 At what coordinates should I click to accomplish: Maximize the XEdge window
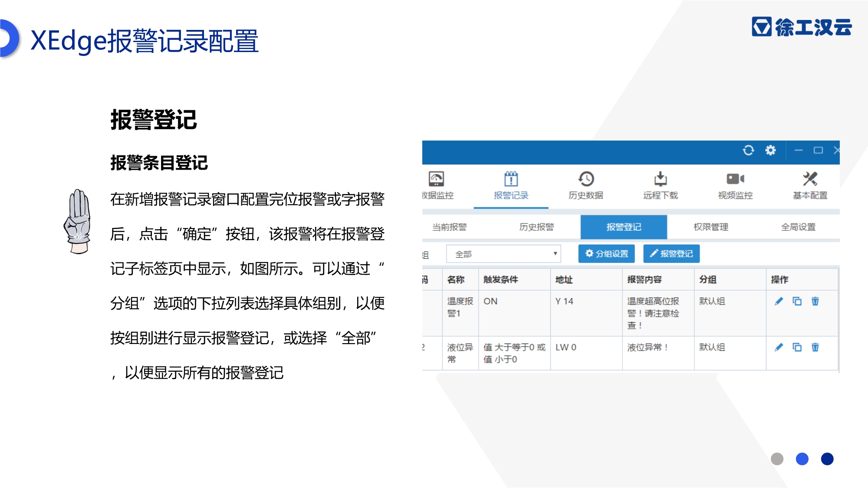pos(818,151)
